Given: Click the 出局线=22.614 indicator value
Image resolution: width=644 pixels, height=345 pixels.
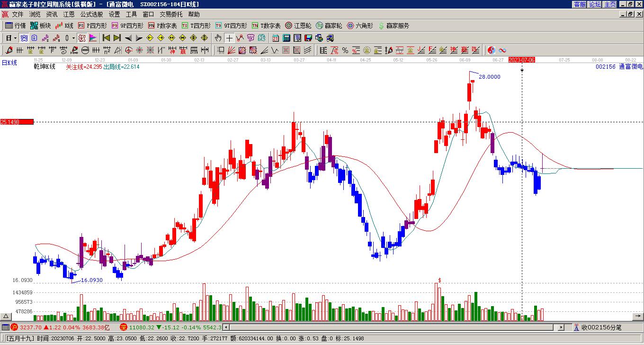Looking at the screenshot, I should [x=121, y=67].
